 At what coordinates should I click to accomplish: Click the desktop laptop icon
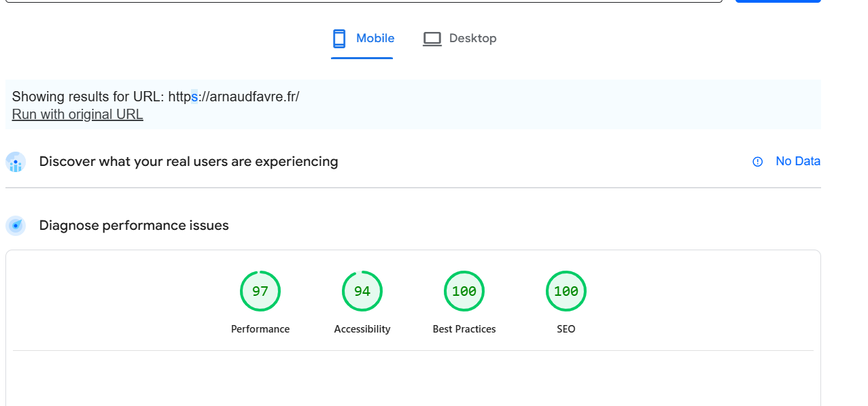point(432,39)
